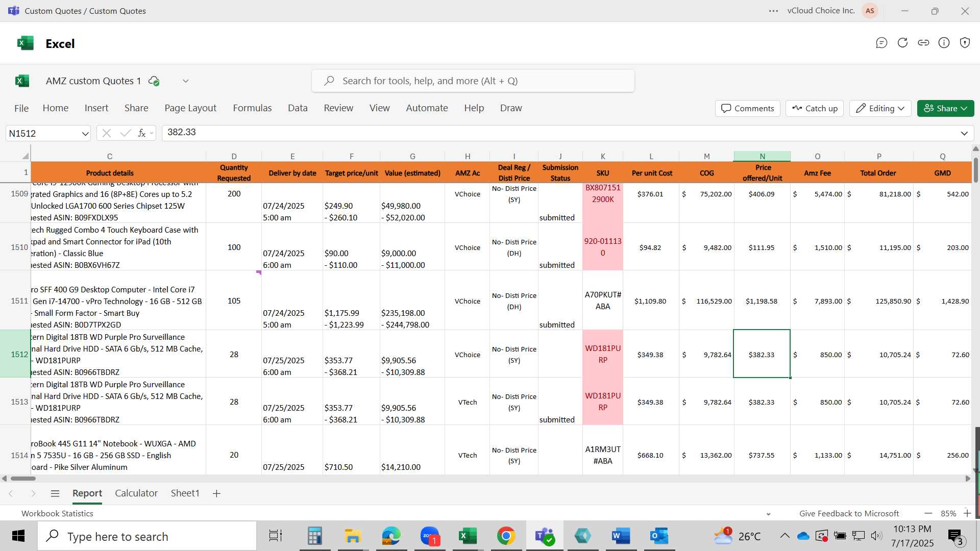Open the Draw ribbon tab
Viewport: 980px width, 551px height.
pyautogui.click(x=511, y=108)
